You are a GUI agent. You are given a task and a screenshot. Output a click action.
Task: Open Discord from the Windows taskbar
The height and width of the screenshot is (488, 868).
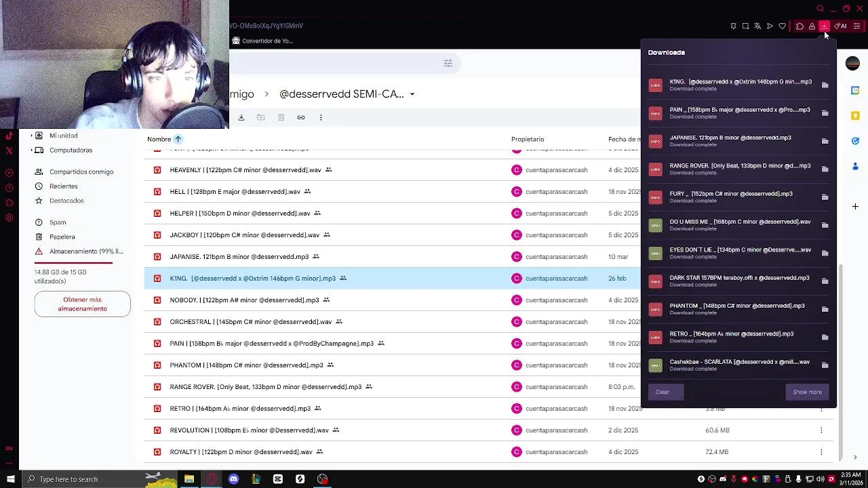pyautogui.click(x=234, y=479)
